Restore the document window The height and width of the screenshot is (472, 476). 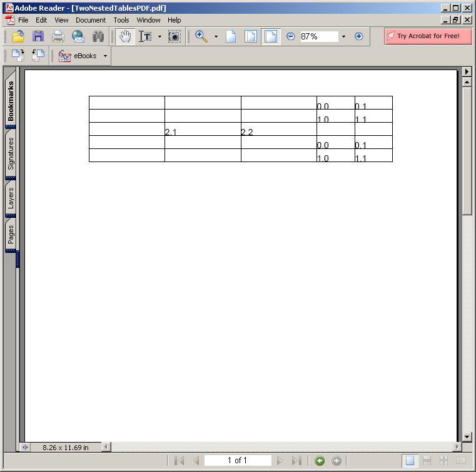(x=456, y=20)
